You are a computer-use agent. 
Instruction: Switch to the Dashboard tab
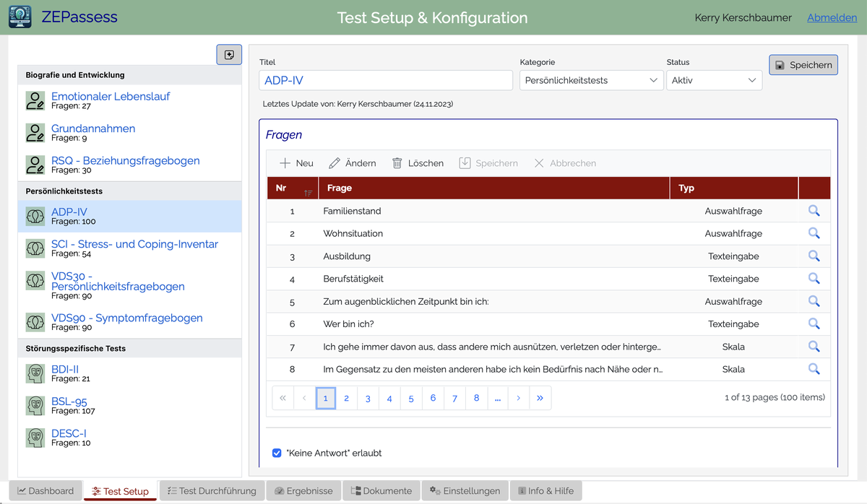pos(46,491)
